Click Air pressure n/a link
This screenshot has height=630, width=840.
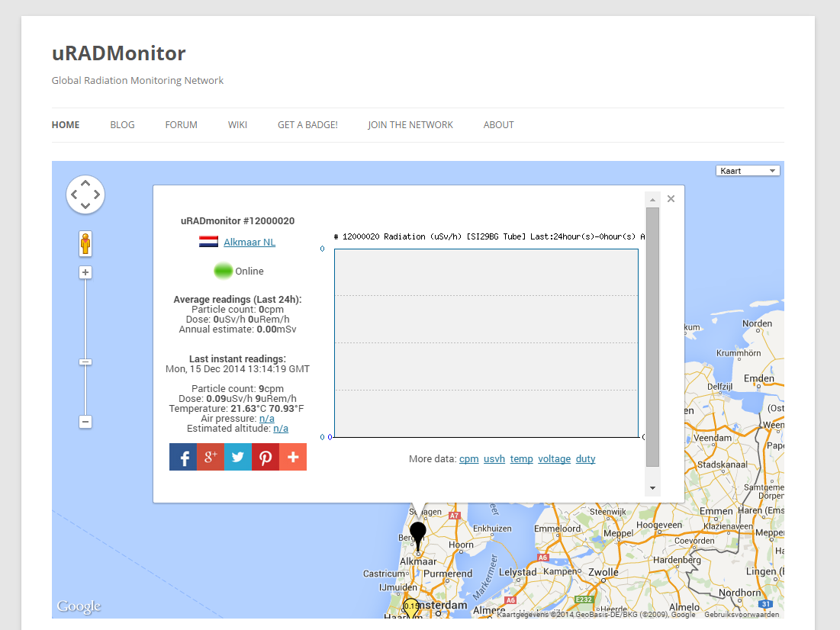pos(267,419)
